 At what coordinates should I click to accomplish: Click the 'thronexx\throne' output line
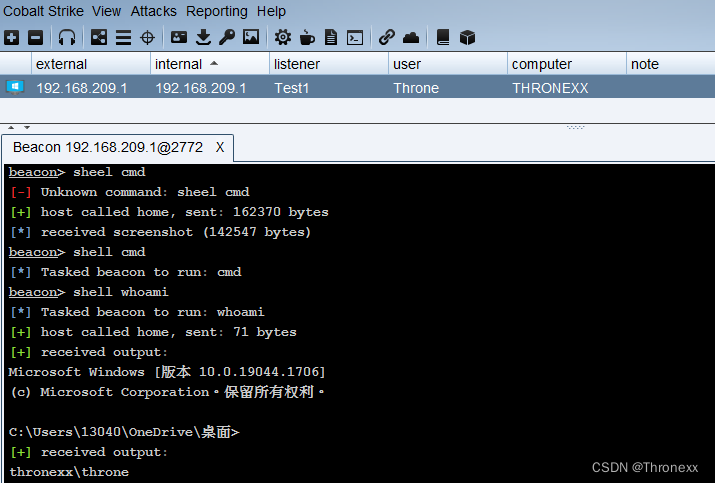click(x=69, y=472)
